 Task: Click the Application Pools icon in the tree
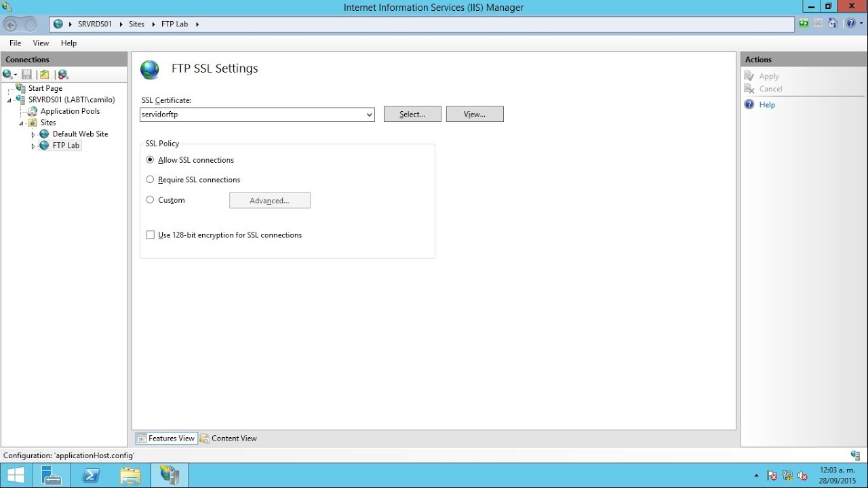[33, 111]
